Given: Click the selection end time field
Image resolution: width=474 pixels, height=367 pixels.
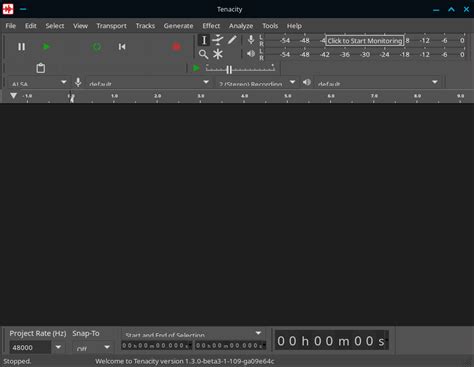Looking at the screenshot, I should 230,345.
